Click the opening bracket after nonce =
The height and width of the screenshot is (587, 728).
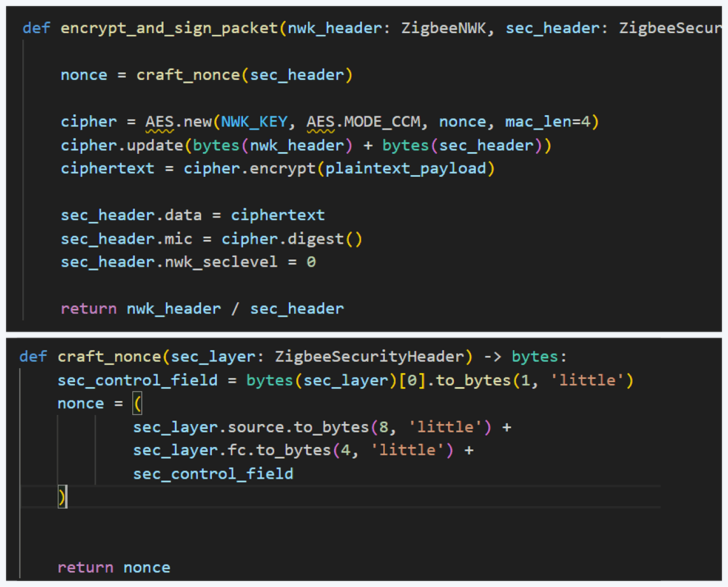136,404
